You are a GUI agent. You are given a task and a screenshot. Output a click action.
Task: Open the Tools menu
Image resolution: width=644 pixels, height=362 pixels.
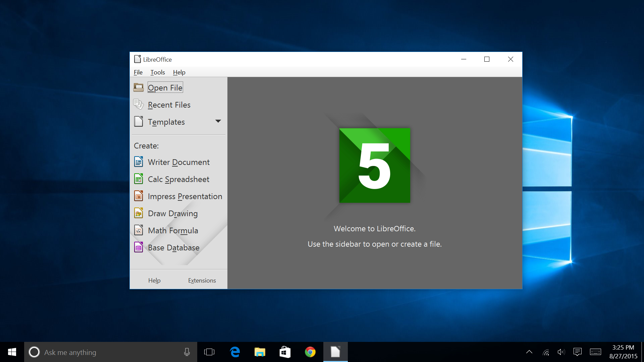[x=157, y=72]
